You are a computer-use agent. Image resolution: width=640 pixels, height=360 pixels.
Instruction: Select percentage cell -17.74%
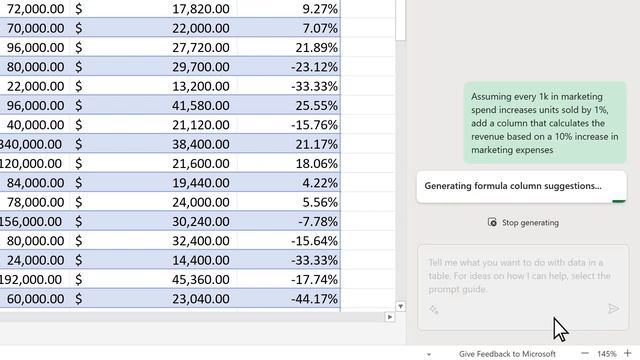[x=289, y=280]
